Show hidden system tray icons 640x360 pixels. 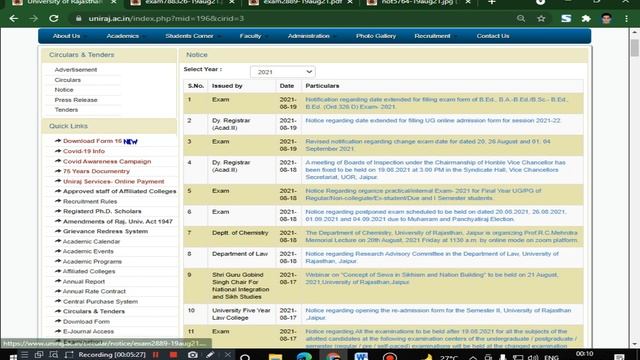click(x=473, y=358)
